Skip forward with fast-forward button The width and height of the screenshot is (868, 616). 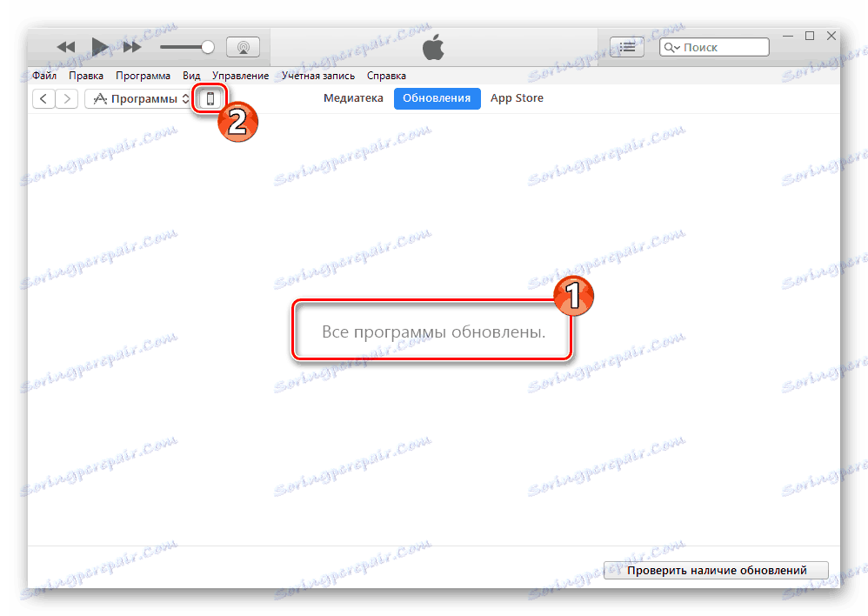[x=132, y=47]
